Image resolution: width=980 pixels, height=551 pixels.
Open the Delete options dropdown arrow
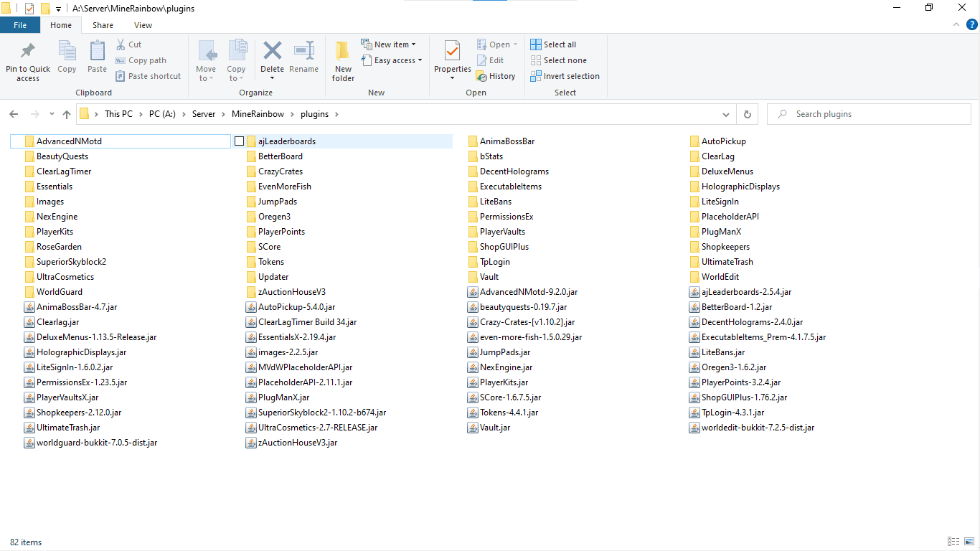tap(272, 77)
